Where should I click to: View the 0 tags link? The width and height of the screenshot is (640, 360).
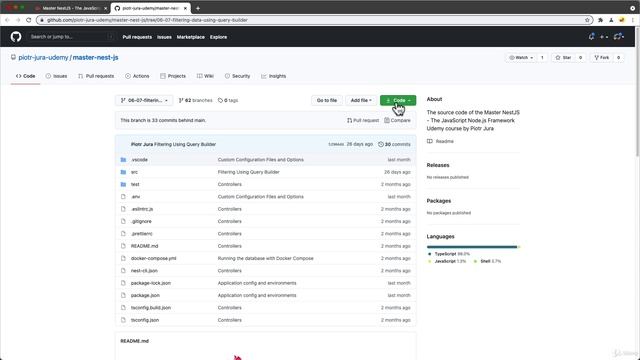point(228,100)
